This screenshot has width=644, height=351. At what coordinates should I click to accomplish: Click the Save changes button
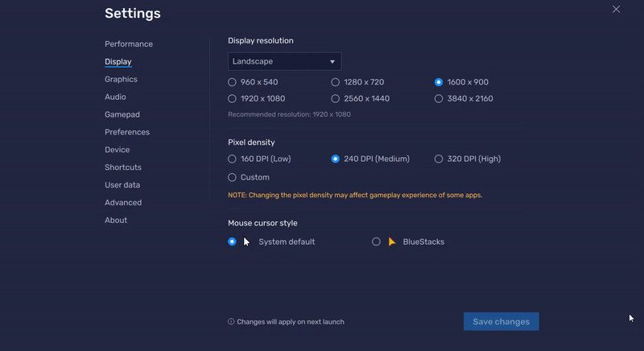501,321
